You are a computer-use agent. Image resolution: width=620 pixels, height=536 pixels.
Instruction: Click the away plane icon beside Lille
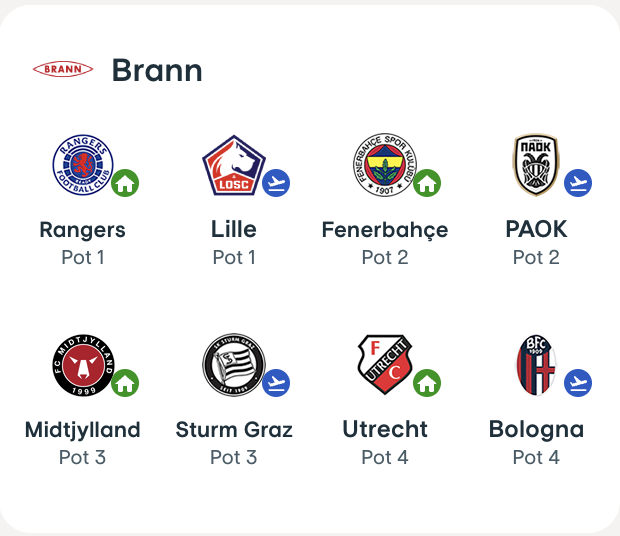[276, 183]
